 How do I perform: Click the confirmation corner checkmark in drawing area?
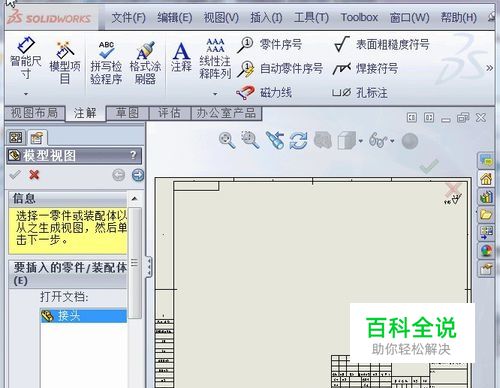click(429, 166)
